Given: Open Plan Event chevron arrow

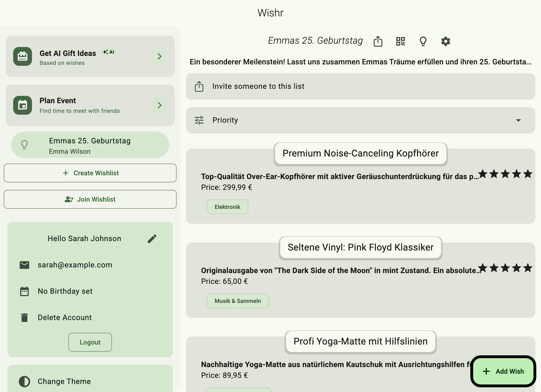Looking at the screenshot, I should (159, 105).
